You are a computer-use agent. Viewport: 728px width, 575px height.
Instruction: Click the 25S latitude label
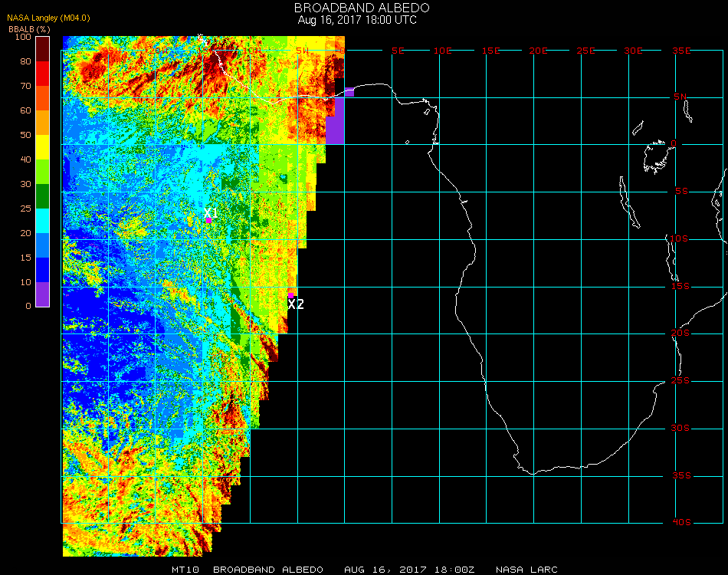(x=680, y=381)
